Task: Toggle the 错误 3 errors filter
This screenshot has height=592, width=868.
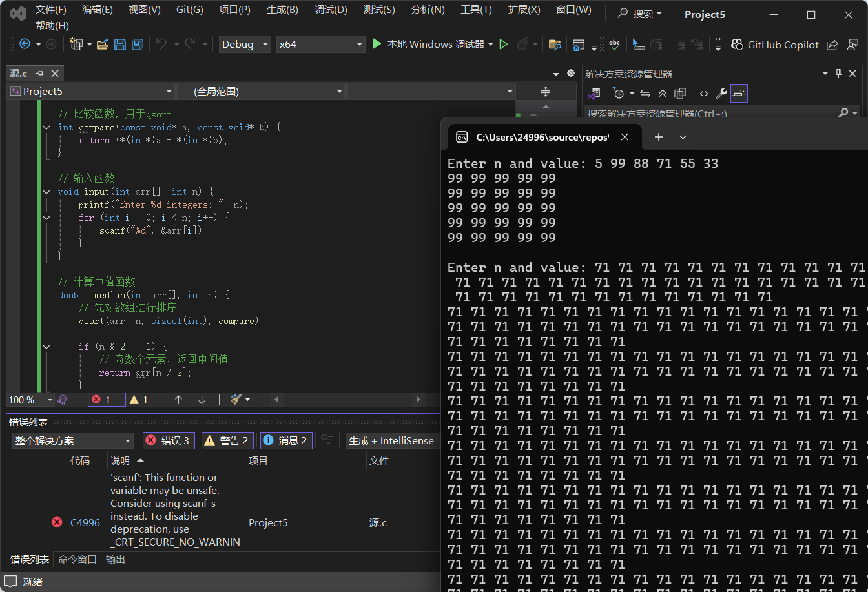Action: [168, 440]
